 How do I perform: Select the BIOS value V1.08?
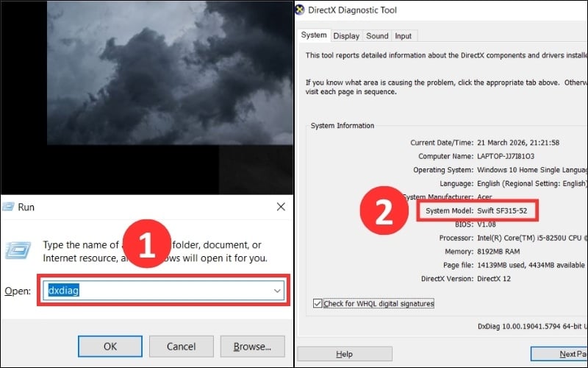pyautogui.click(x=487, y=224)
